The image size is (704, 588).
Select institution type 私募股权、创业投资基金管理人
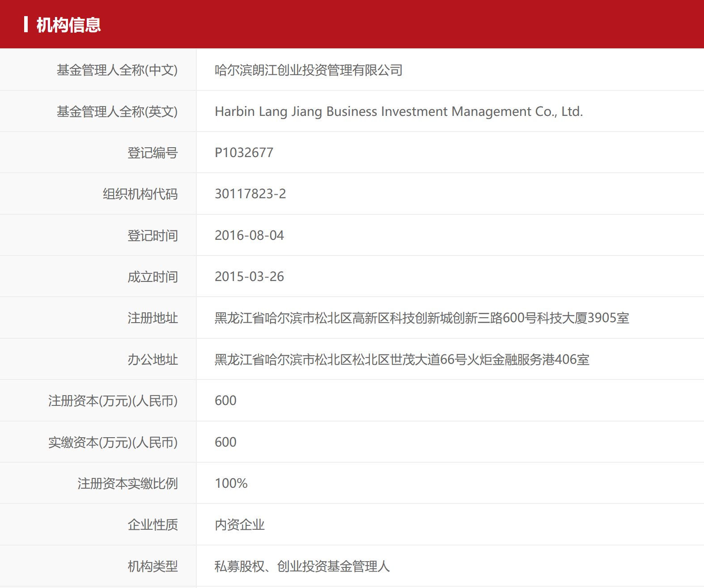pyautogui.click(x=302, y=566)
